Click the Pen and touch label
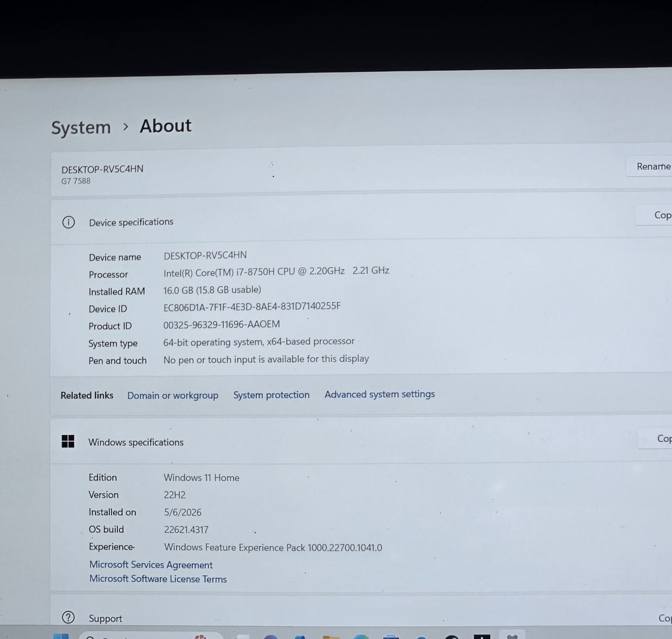Screen dimensions: 672x639 click(x=118, y=361)
